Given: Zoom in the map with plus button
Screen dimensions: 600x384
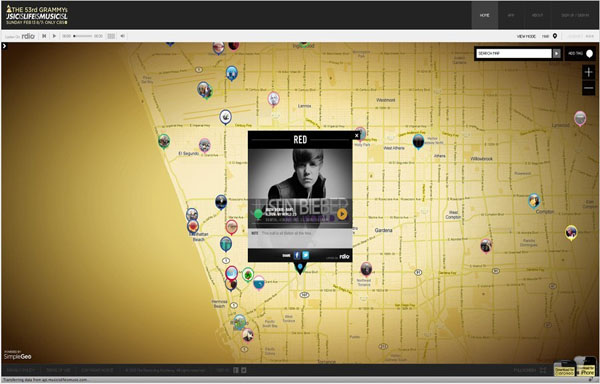Looking at the screenshot, I should click(589, 72).
